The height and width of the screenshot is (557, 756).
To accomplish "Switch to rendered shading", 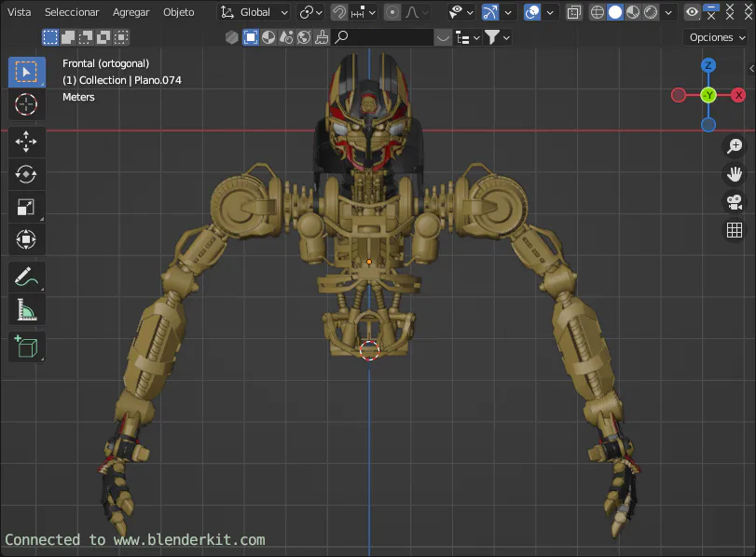I will coord(651,12).
